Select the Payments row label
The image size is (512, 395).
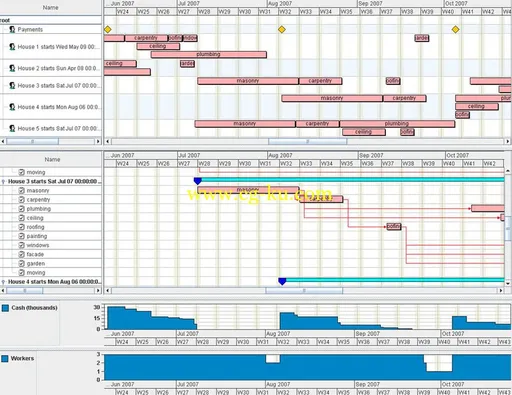30,29
